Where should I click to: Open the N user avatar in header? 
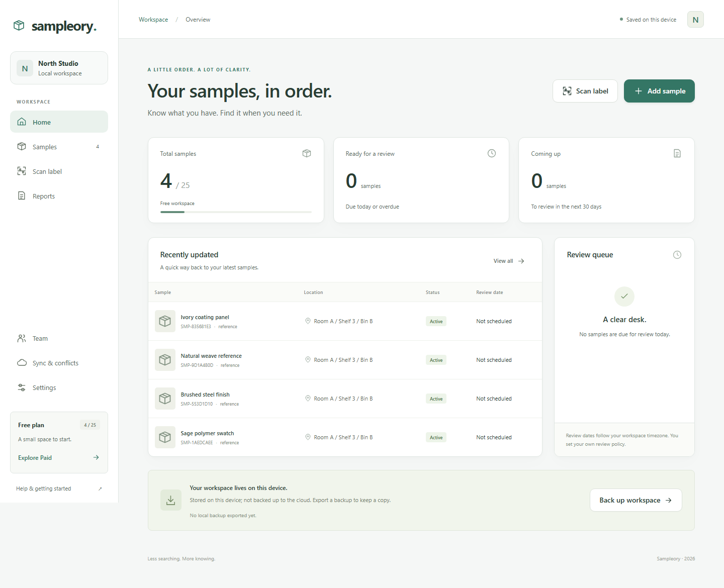click(695, 20)
